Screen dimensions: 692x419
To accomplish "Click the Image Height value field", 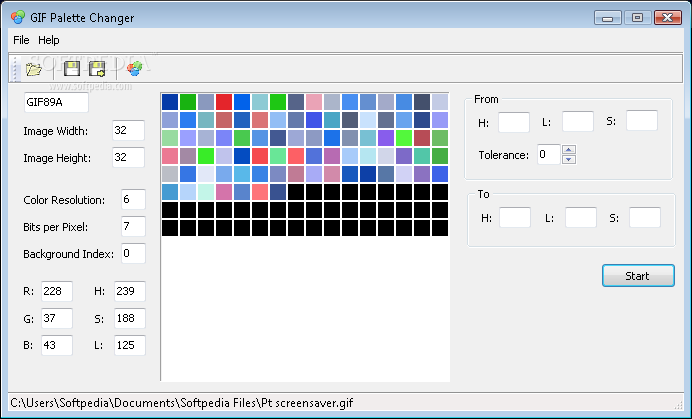I will point(128,157).
